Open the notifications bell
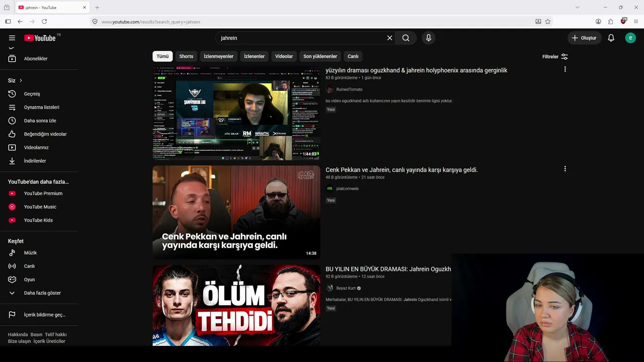Viewport: 644px width, 362px height. pyautogui.click(x=611, y=38)
